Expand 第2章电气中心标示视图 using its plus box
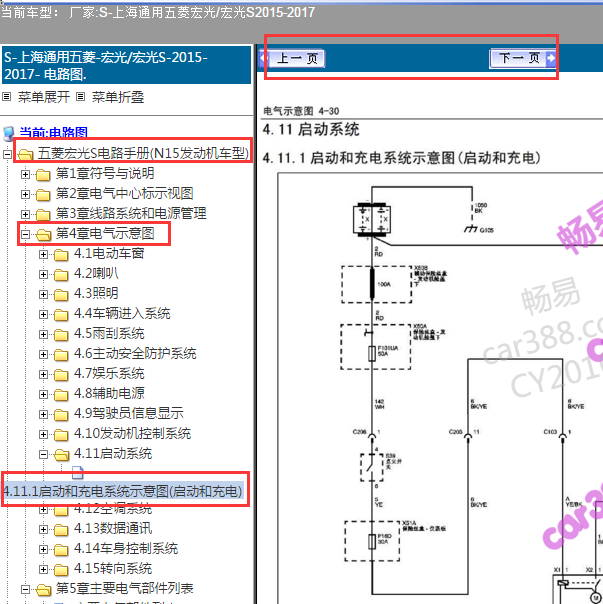The height and width of the screenshot is (604, 603). pyautogui.click(x=25, y=195)
